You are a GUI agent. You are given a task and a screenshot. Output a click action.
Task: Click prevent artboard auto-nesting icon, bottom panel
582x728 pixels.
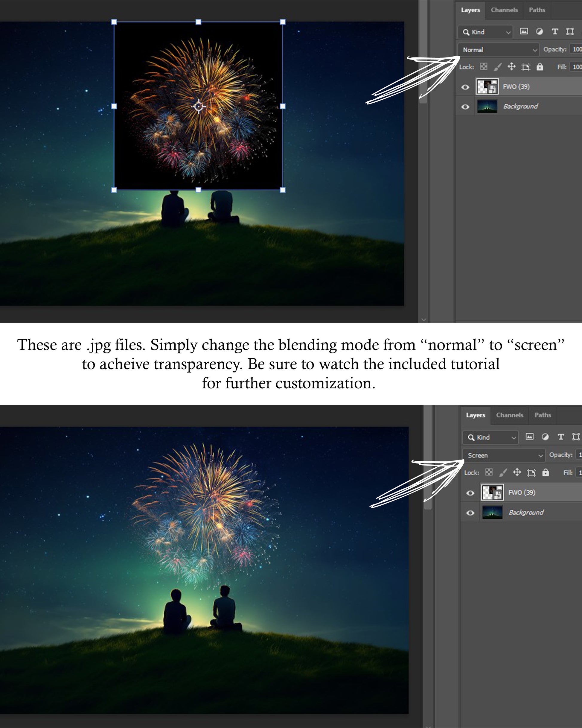click(x=531, y=472)
